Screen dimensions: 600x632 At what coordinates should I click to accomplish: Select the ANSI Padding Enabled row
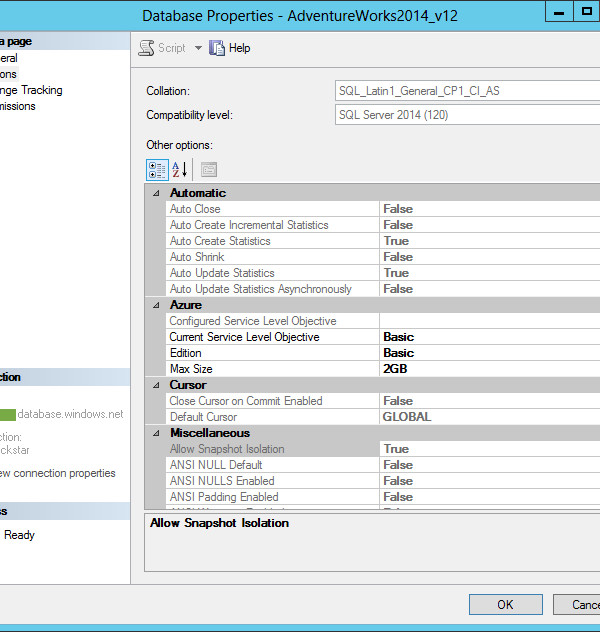pos(383,497)
